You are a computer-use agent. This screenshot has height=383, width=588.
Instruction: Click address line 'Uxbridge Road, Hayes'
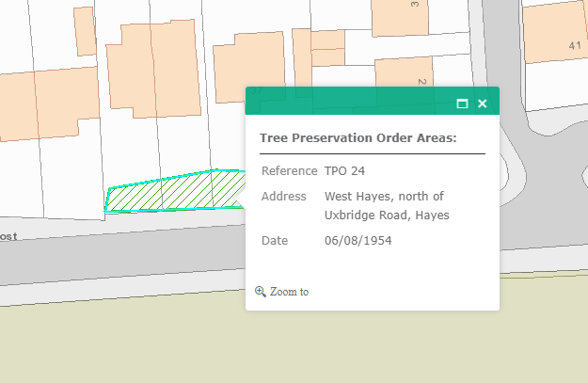tap(387, 215)
